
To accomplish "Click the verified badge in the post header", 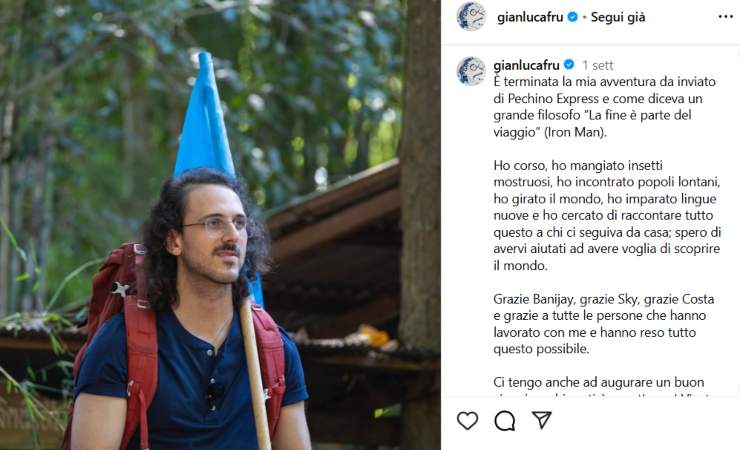I will pos(572,17).
